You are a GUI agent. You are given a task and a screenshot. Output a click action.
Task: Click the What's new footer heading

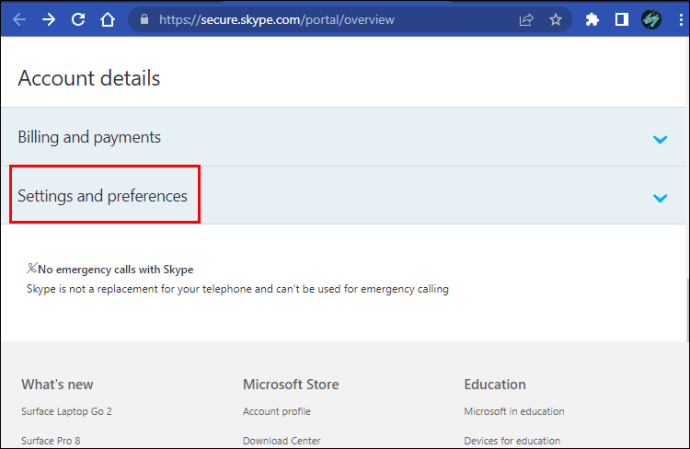point(57,384)
